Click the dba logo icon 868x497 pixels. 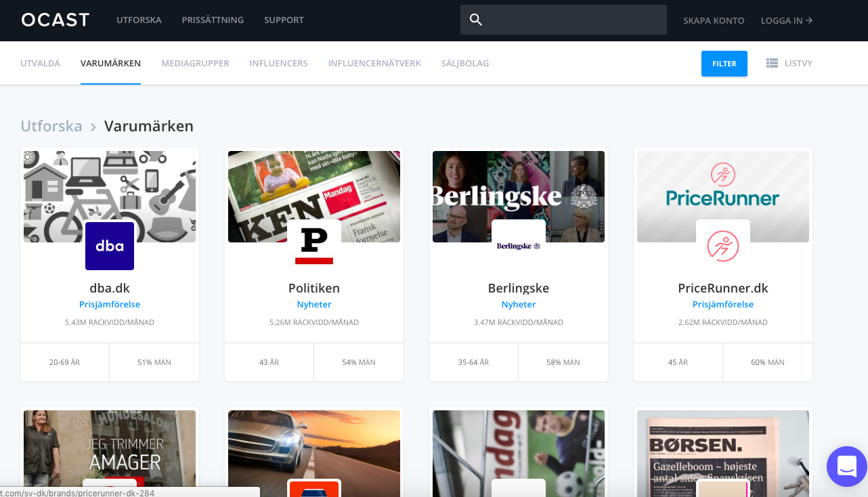110,246
